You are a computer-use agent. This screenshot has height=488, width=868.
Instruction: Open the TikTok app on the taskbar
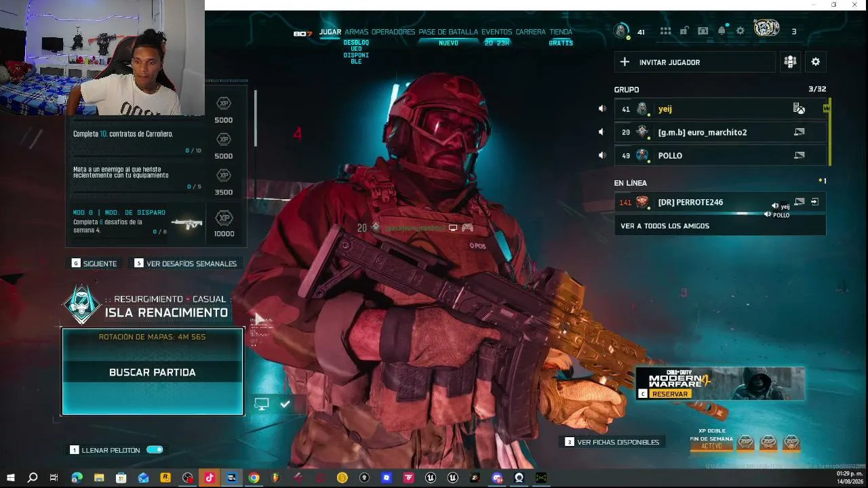[x=210, y=478]
